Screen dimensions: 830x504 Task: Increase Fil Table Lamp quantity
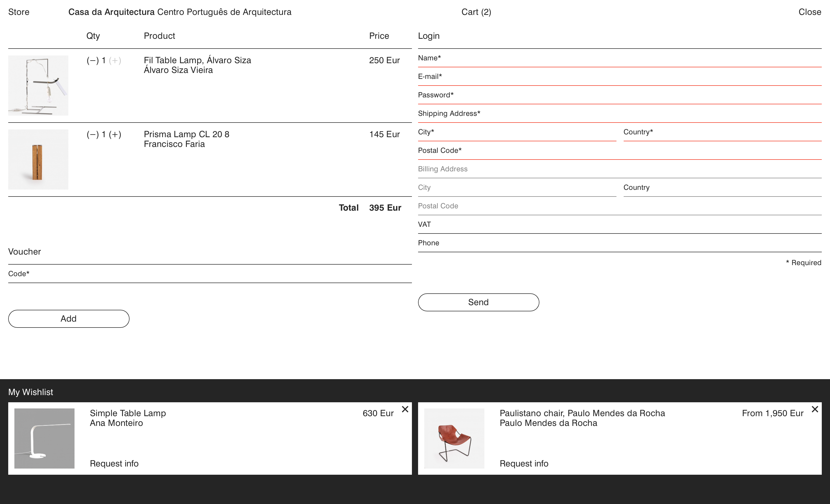pos(115,61)
